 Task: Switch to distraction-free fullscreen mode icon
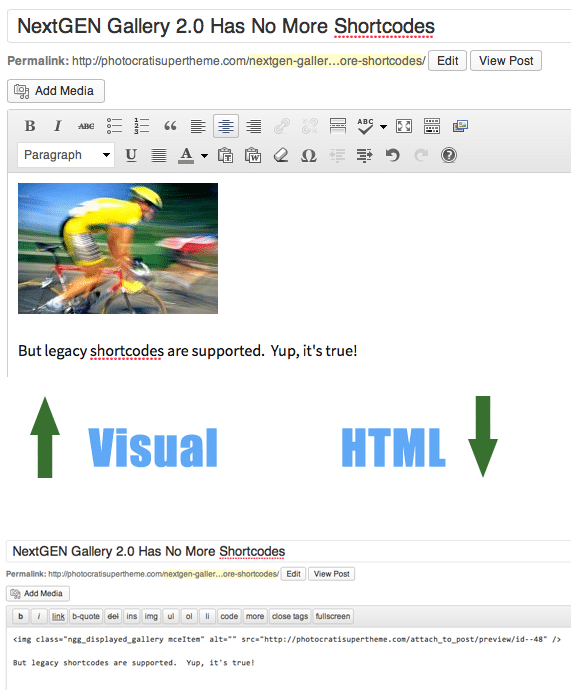(404, 126)
